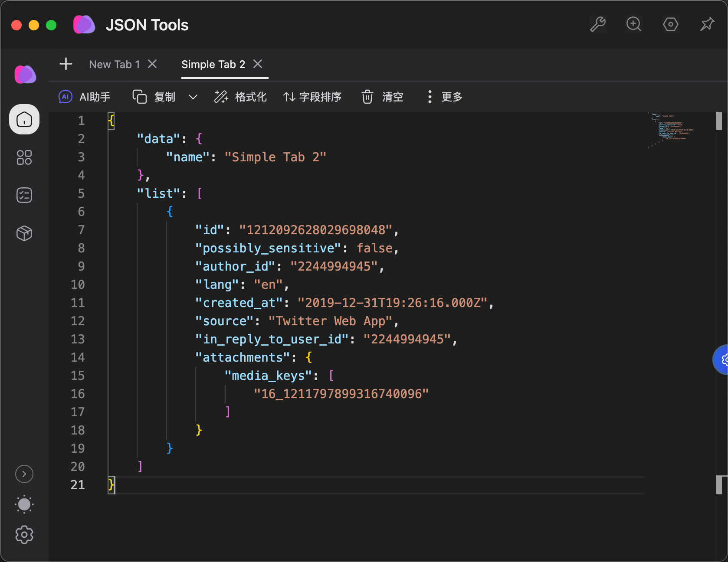Image resolution: width=728 pixels, height=562 pixels.
Task: Click the "created_at" timestamp value
Action: coord(393,303)
